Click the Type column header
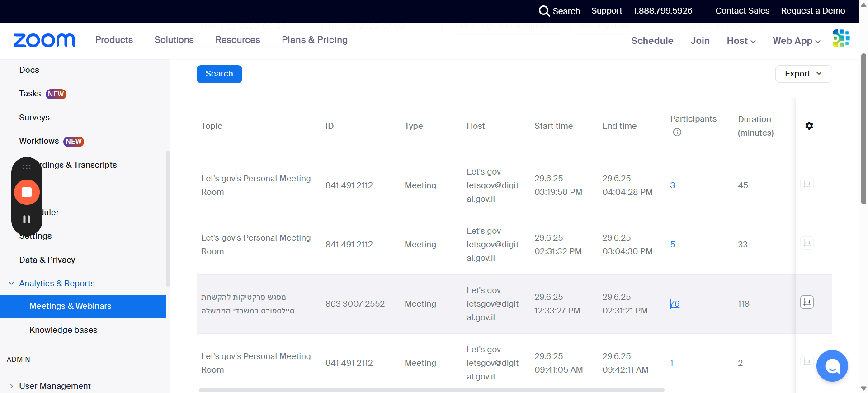The width and height of the screenshot is (868, 393). pyautogui.click(x=414, y=126)
